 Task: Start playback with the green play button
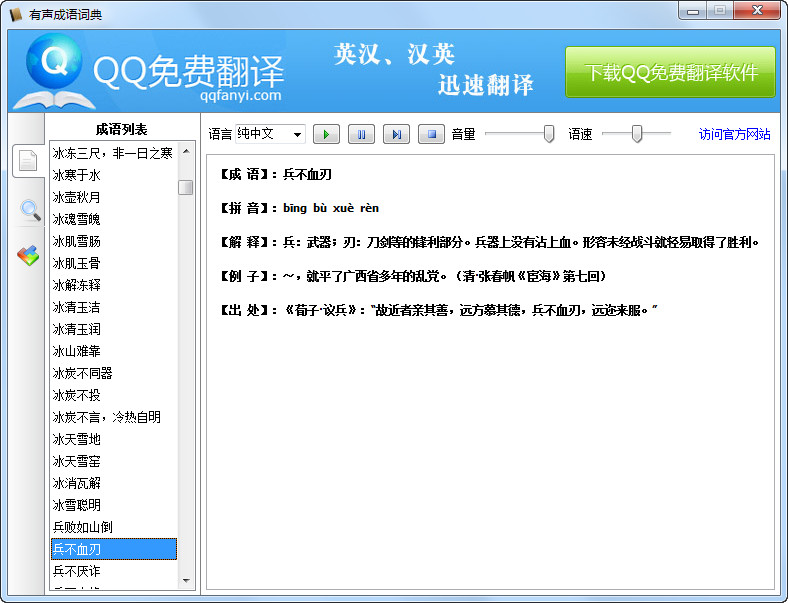pos(326,134)
